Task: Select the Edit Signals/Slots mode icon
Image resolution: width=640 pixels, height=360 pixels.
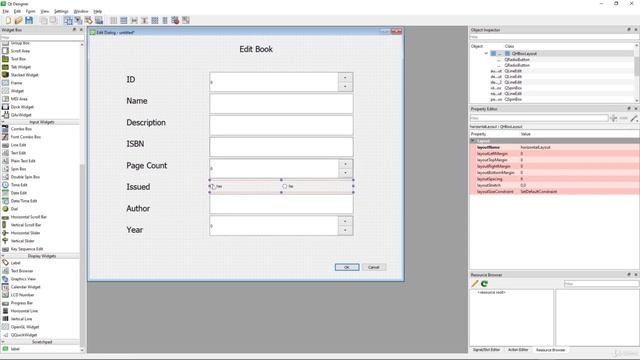Action: pyautogui.click(x=78, y=20)
